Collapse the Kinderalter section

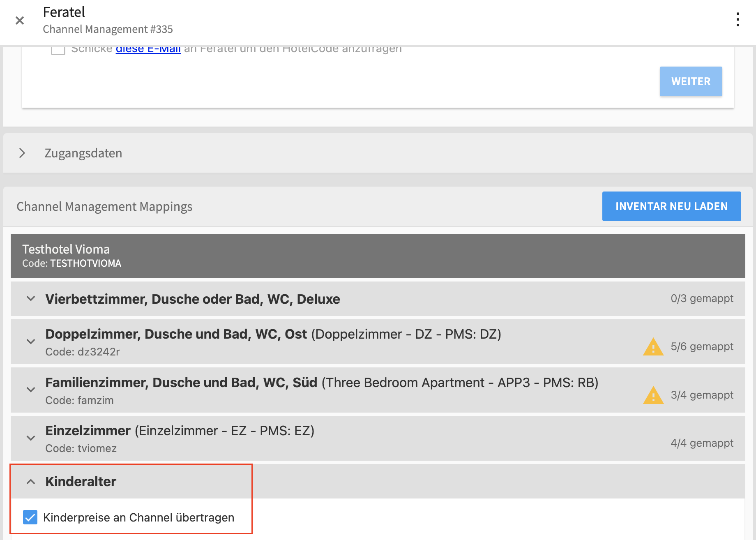tap(31, 482)
